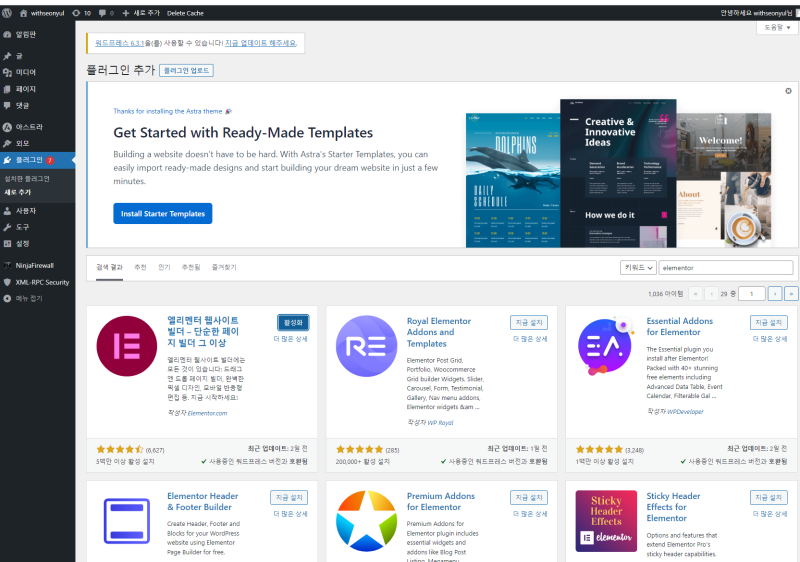
Task: Open Pages icon in sidebar
Action: 7,89
